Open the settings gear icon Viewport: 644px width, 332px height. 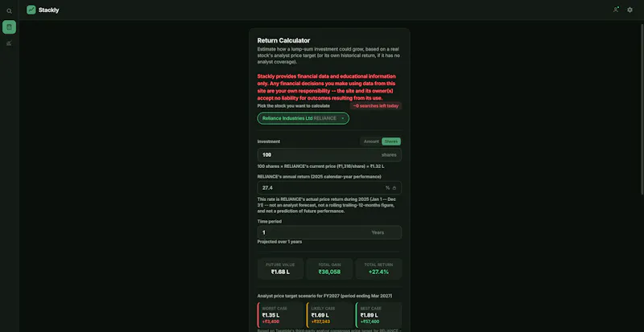630,10
